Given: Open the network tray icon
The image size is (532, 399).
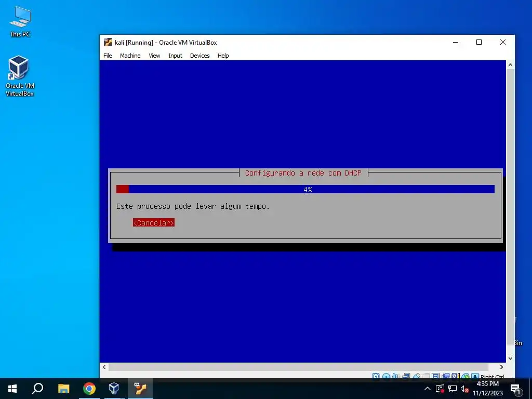Looking at the screenshot, I should [x=453, y=389].
